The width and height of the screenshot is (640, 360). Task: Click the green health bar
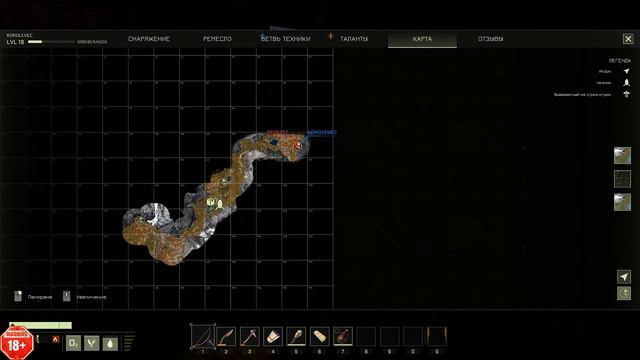pyautogui.click(x=40, y=325)
